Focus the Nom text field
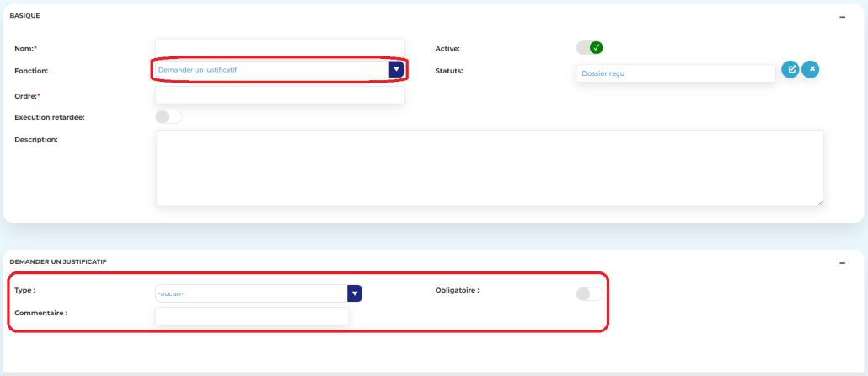The image size is (868, 376). [x=280, y=47]
